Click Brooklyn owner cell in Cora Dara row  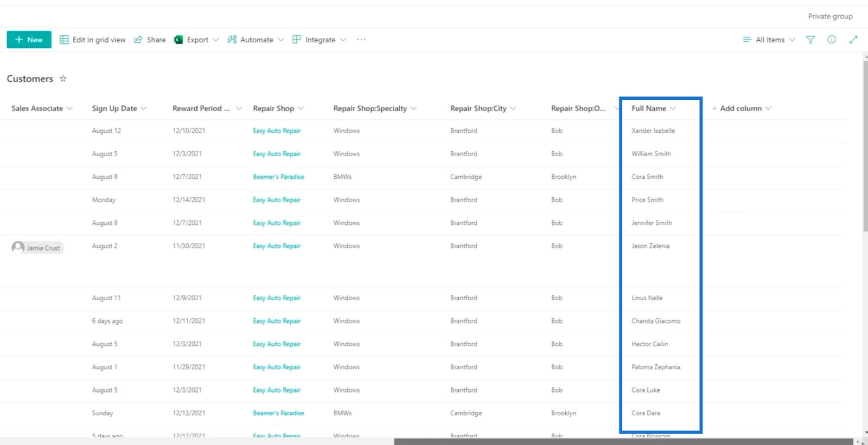click(x=564, y=413)
